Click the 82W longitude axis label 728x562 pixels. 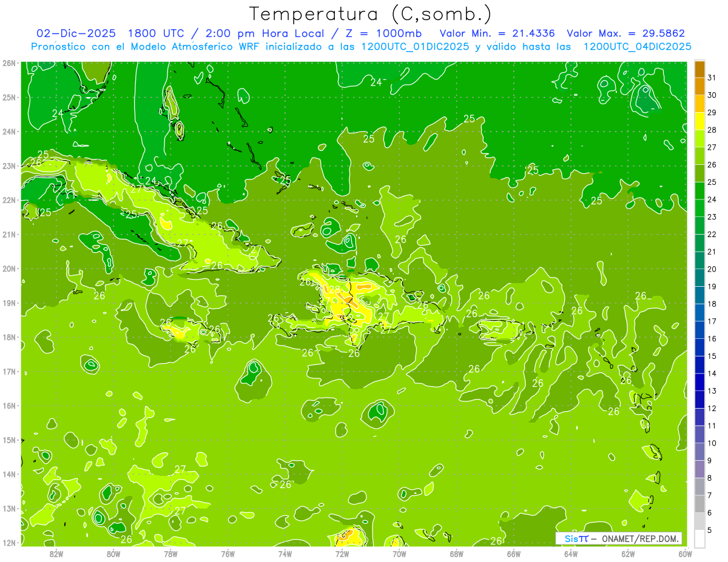tap(56, 553)
